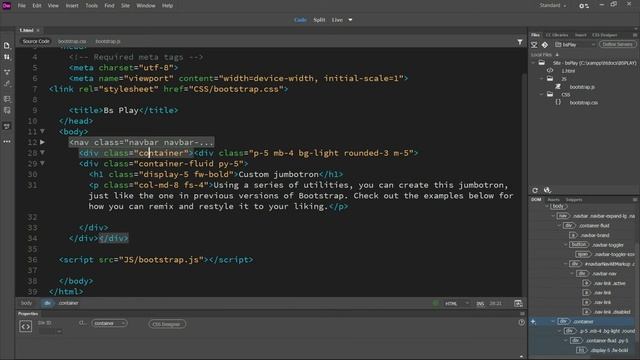This screenshot has width=640, height=360.
Task: Click the Live Code toolbar icon below File Management
Action: (7, 72)
